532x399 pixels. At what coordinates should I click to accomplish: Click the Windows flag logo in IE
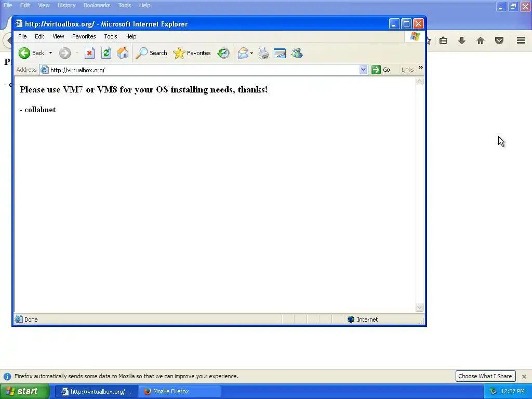415,37
